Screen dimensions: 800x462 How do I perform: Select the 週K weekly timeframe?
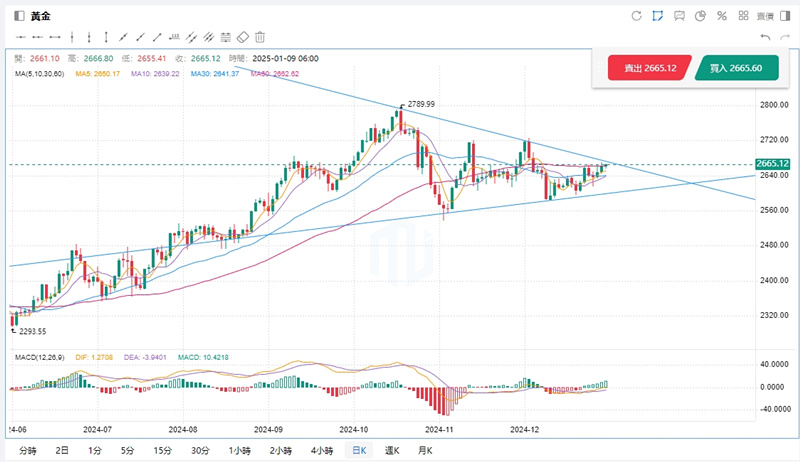point(392,451)
